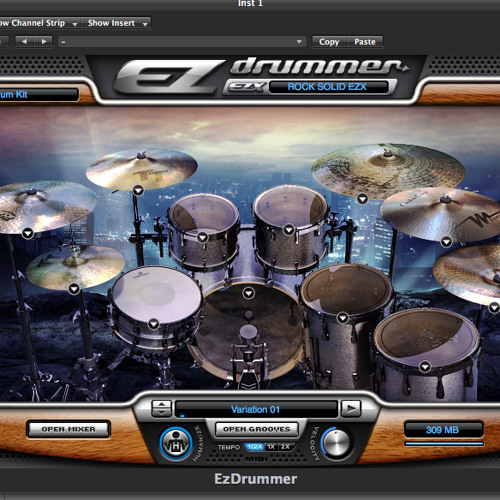Screen dimensions: 500x500
Task: Open the far-right lower cymbal dropdown arrow
Action: click(x=494, y=308)
